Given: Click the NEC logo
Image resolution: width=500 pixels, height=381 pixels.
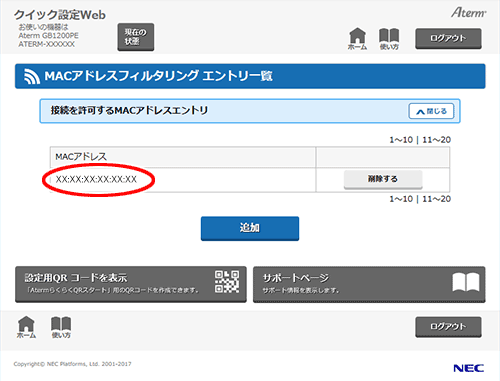Looking at the screenshot, I should (x=468, y=368).
